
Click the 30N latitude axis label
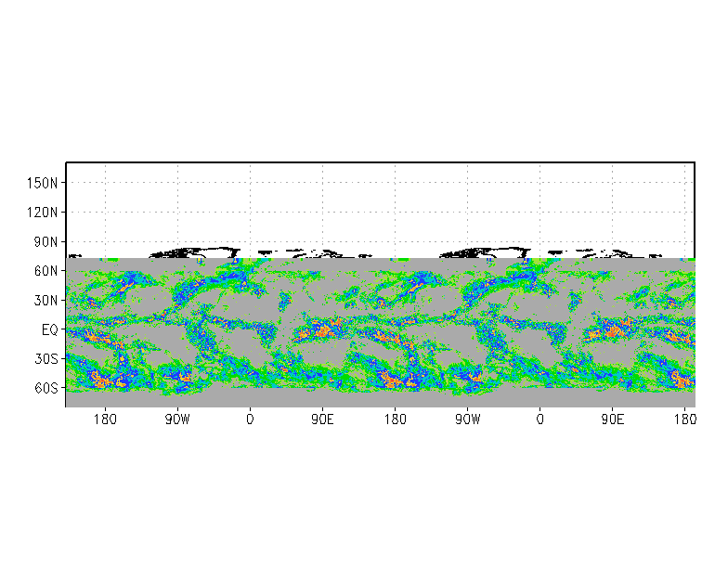(46, 301)
